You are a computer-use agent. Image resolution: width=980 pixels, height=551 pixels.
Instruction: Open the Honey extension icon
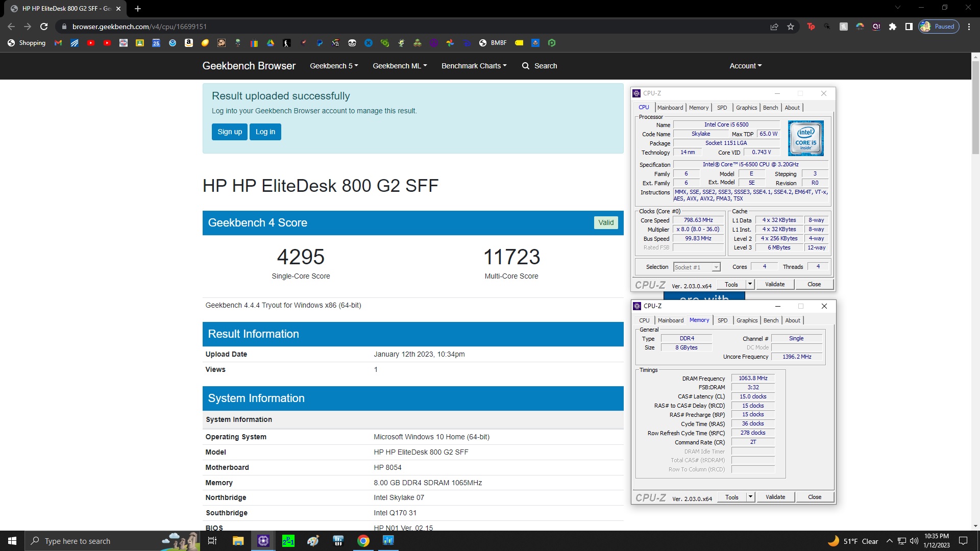(844, 27)
